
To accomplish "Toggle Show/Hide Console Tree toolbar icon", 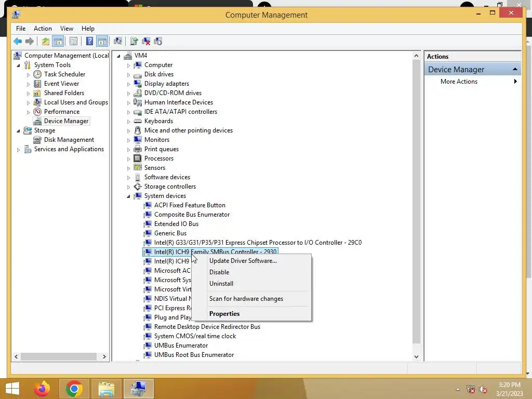I will [58, 42].
